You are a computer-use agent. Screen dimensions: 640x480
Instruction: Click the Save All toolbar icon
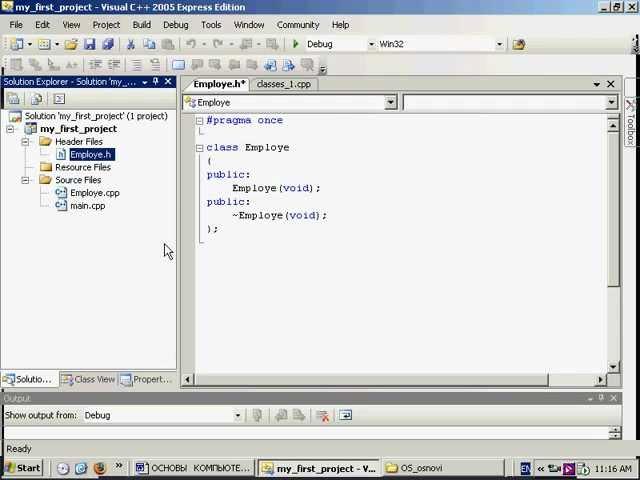pyautogui.click(x=108, y=44)
